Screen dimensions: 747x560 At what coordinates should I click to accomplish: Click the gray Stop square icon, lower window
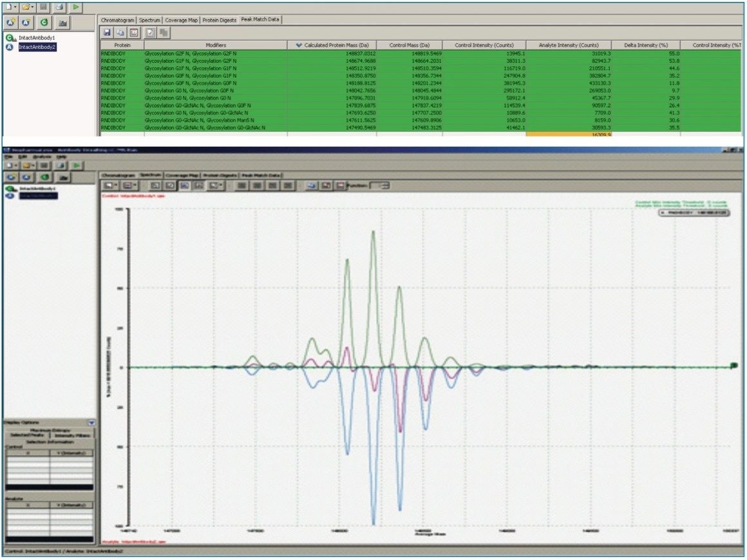coord(44,165)
